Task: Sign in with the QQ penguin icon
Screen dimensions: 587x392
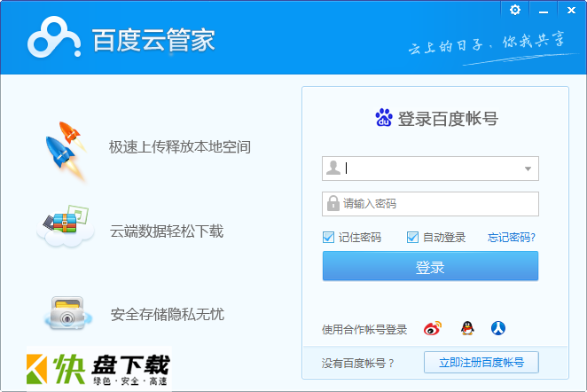Action: pos(467,328)
